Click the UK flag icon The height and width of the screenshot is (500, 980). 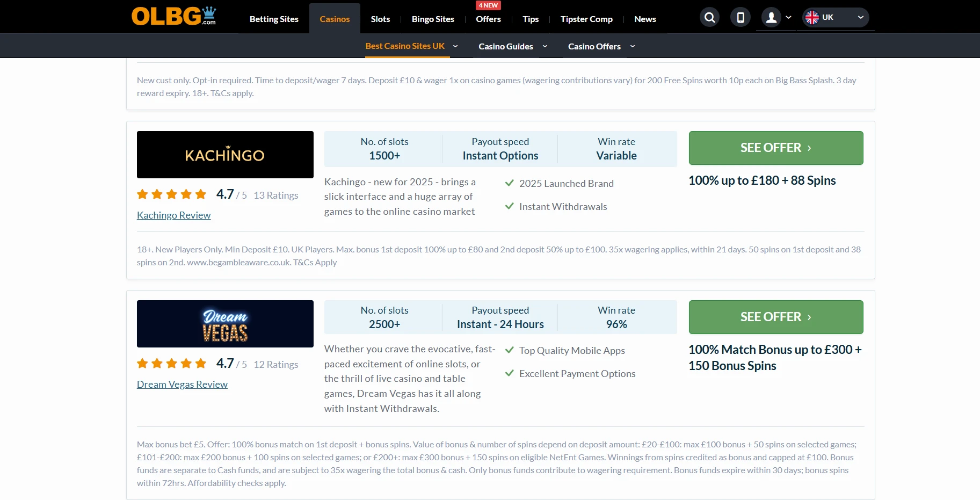coord(812,18)
